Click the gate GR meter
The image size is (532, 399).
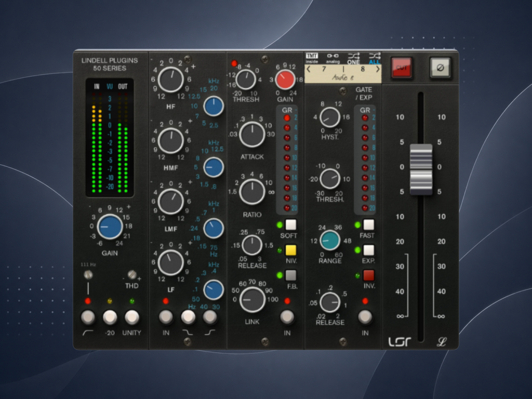tap(365, 160)
